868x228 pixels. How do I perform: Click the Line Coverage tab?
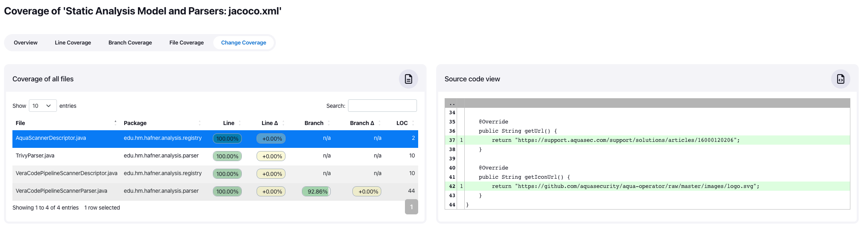(73, 42)
